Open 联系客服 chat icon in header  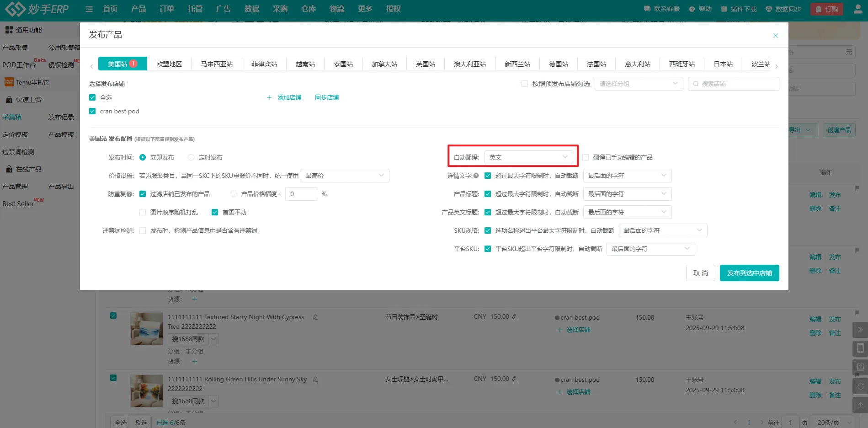pyautogui.click(x=647, y=9)
